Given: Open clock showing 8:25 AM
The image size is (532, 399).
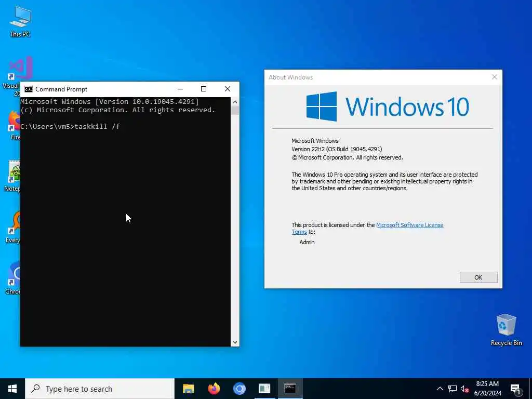Looking at the screenshot, I should point(487,389).
